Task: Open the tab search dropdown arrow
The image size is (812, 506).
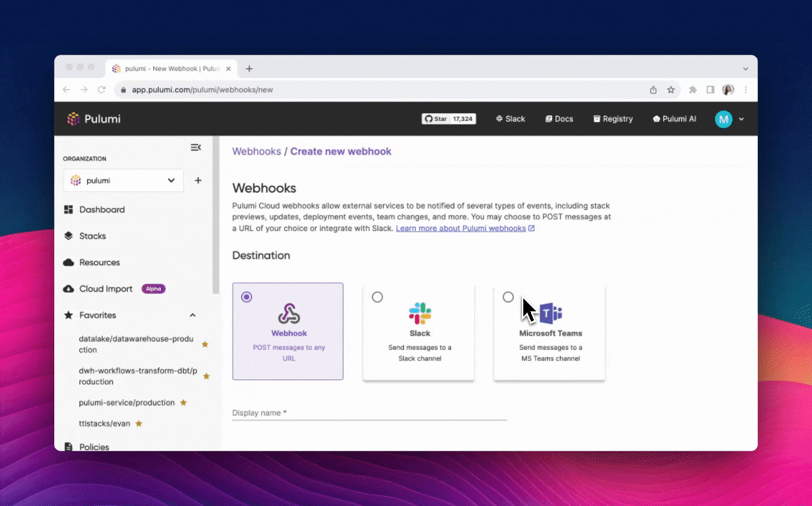Action: [x=745, y=68]
